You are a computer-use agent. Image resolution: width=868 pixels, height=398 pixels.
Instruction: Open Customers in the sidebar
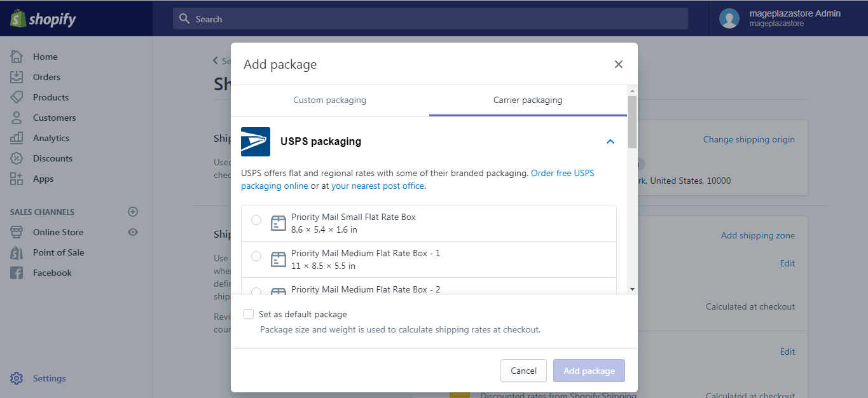(x=54, y=118)
